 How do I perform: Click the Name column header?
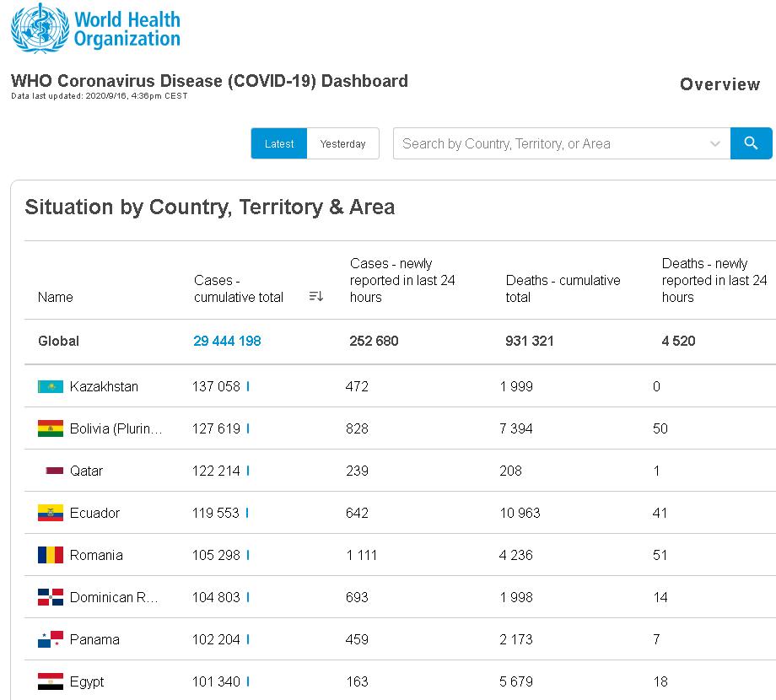click(x=56, y=297)
